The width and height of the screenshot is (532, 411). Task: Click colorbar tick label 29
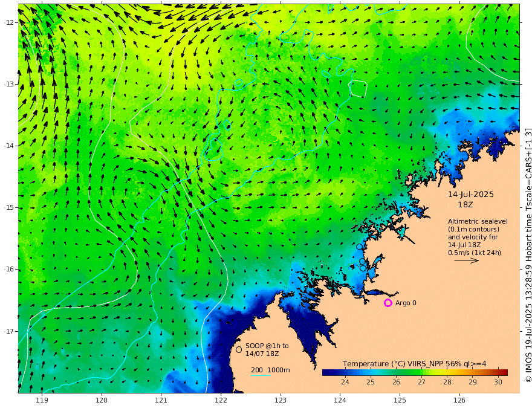point(473,382)
